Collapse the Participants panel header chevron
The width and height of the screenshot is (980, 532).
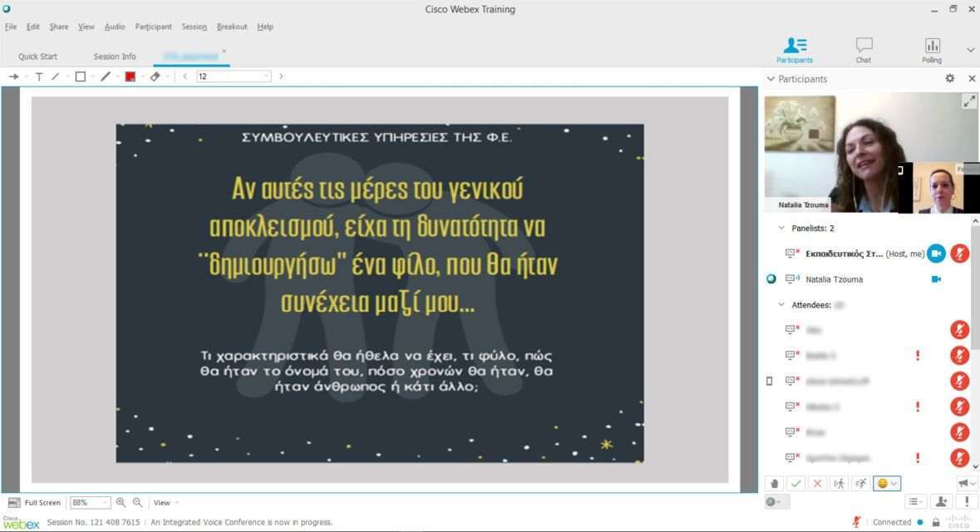pyautogui.click(x=771, y=79)
